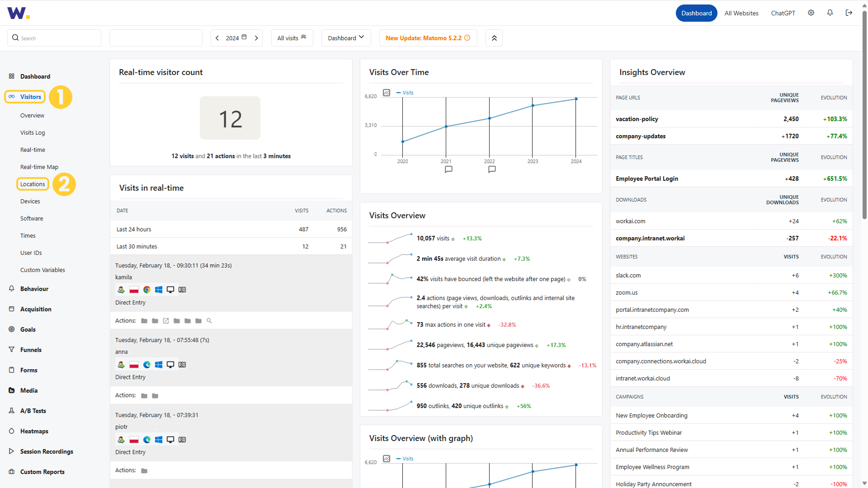
Task: Select the Dashboard tab in top navigation
Action: coord(696,13)
